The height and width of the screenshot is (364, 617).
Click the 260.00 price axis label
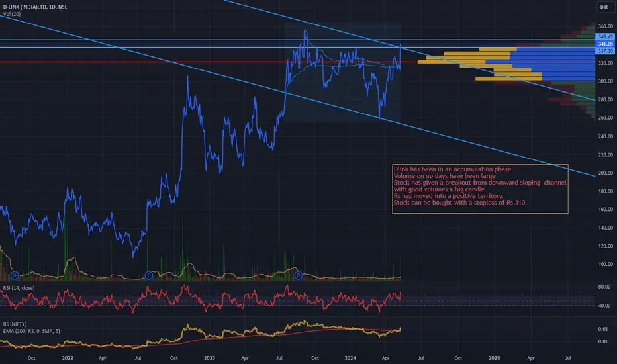click(606, 118)
